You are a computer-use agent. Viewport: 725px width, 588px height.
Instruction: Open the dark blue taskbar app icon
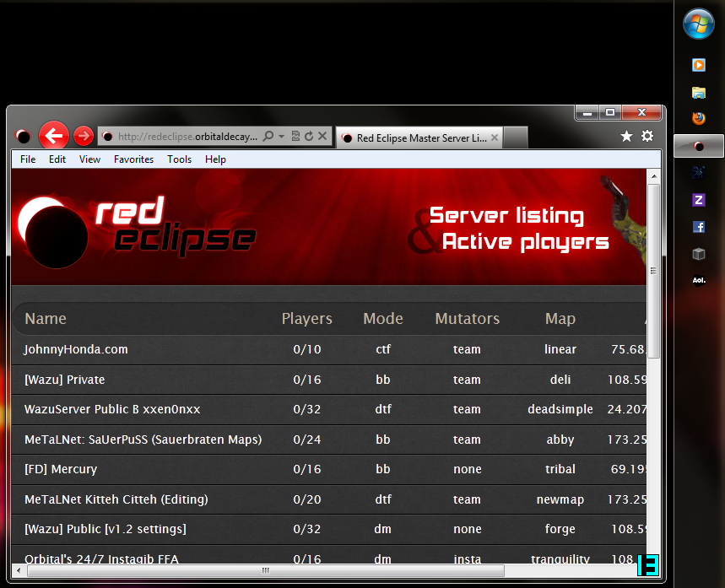699,173
